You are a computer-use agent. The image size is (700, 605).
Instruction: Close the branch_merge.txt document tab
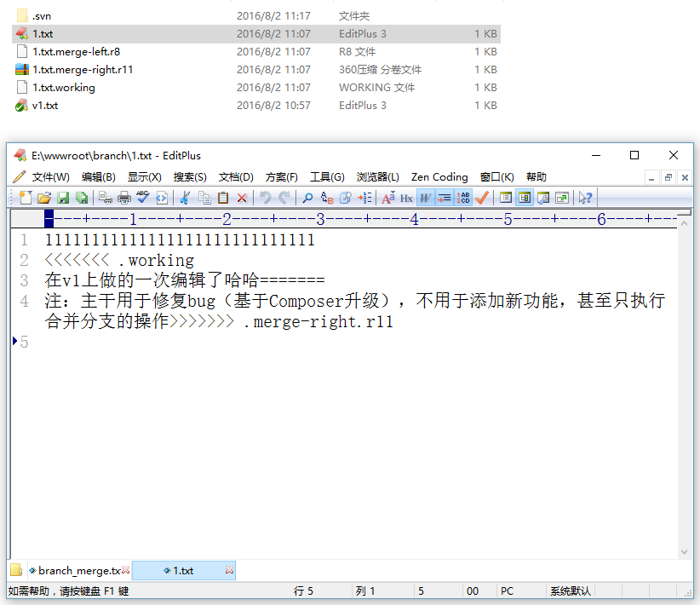[x=126, y=570]
